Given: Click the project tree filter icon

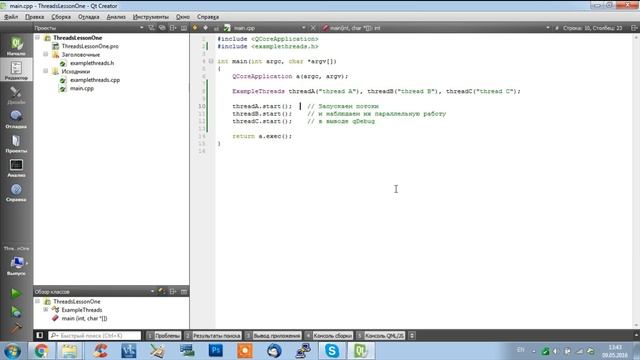Looking at the screenshot, I should [x=151, y=28].
